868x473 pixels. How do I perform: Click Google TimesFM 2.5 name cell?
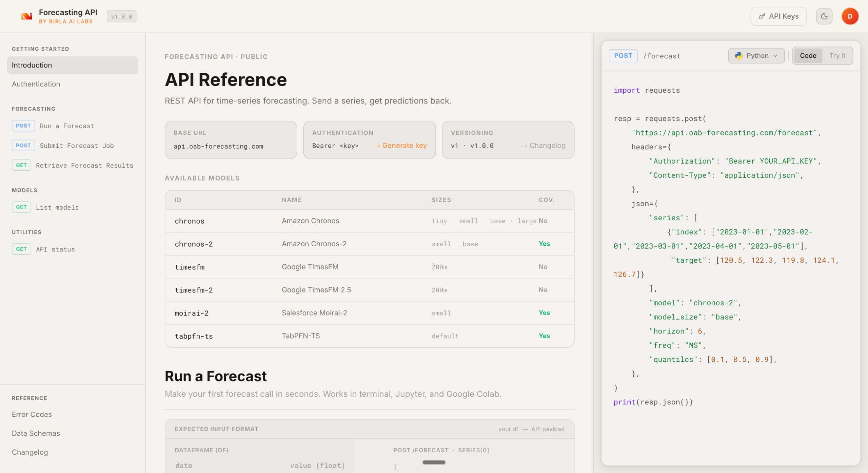point(316,290)
